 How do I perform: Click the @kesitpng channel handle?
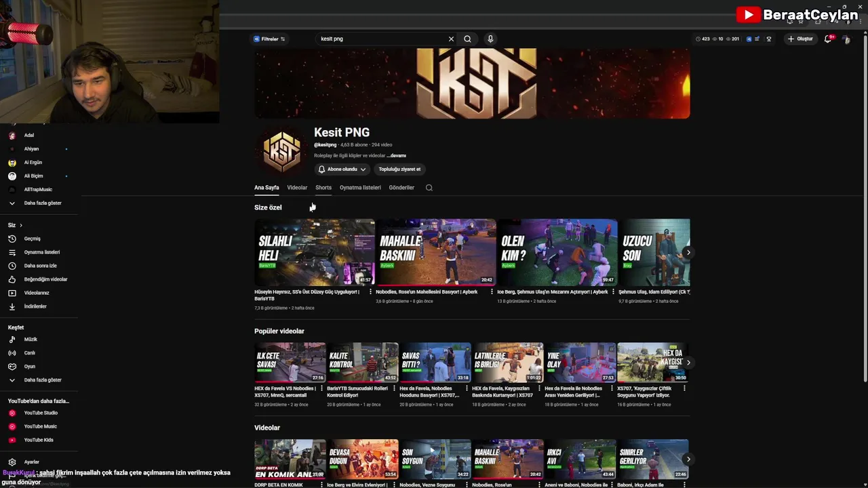click(x=325, y=145)
